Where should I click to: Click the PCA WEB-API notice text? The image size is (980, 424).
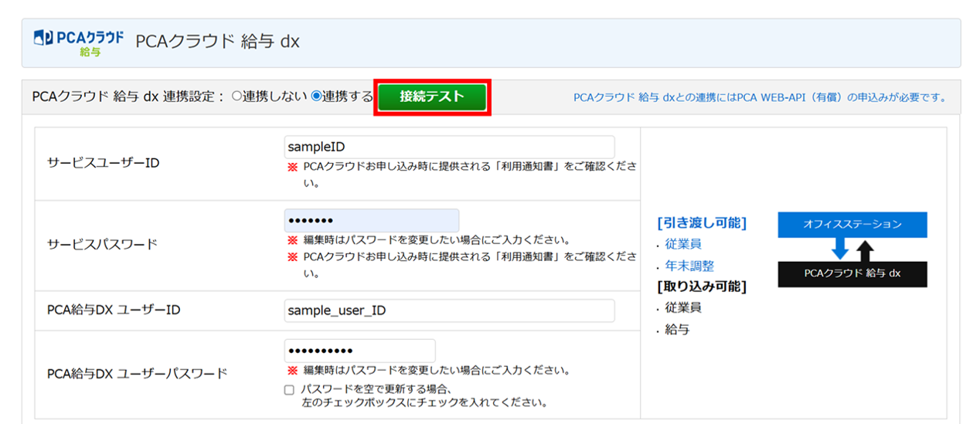(x=760, y=97)
